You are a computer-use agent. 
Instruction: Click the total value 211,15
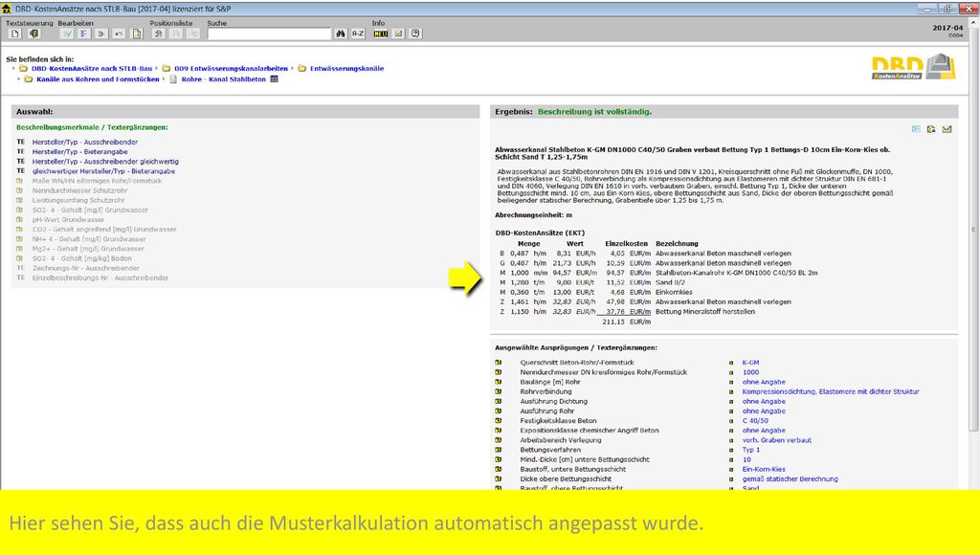tap(613, 322)
